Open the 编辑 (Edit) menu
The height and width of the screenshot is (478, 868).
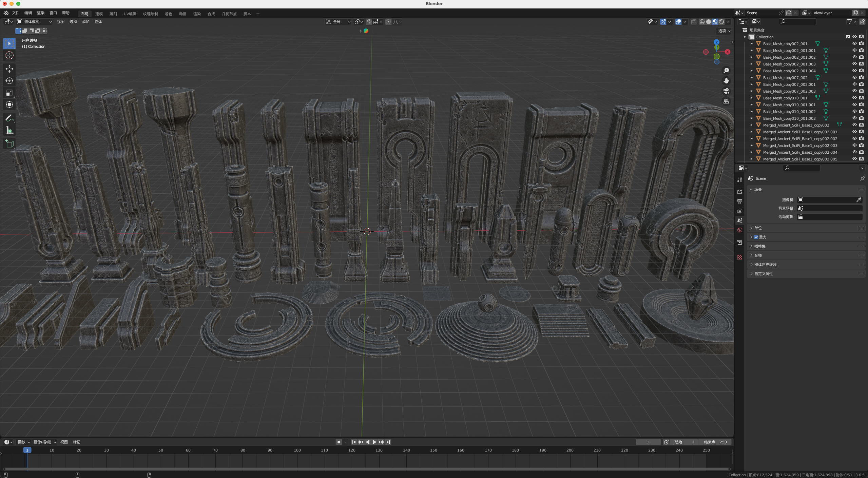(x=28, y=13)
